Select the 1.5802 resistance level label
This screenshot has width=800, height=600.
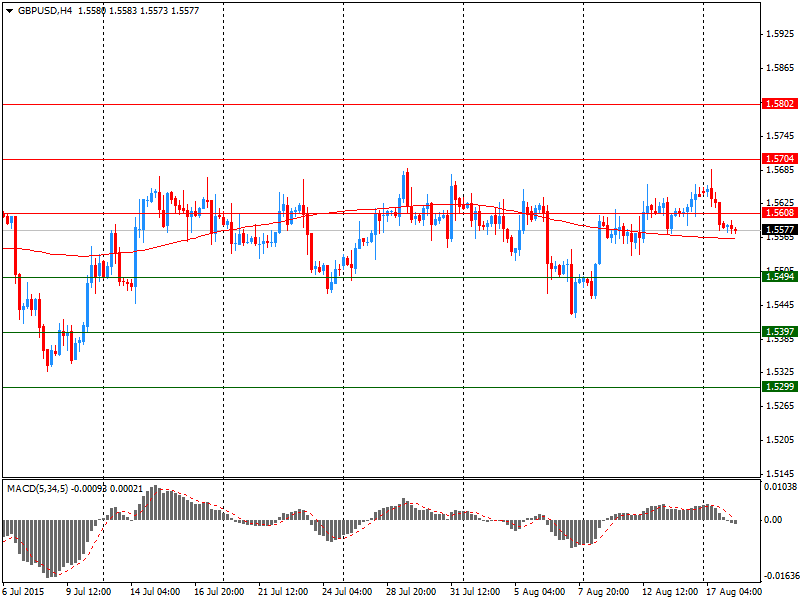click(x=780, y=104)
